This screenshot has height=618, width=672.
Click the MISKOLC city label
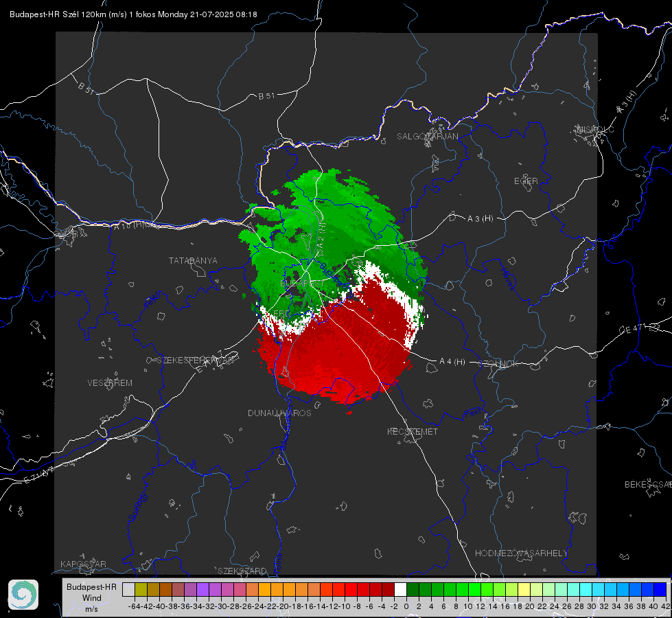[595, 129]
